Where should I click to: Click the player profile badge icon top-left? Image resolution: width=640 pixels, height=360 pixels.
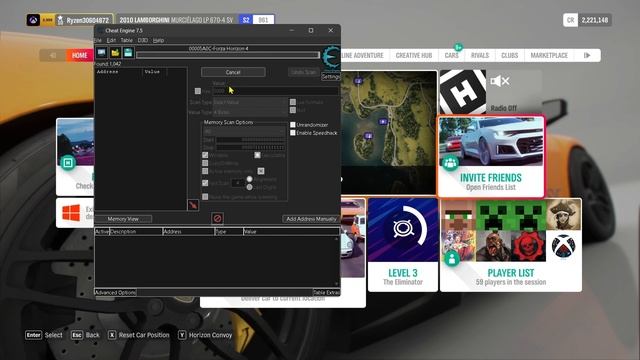[x=33, y=20]
